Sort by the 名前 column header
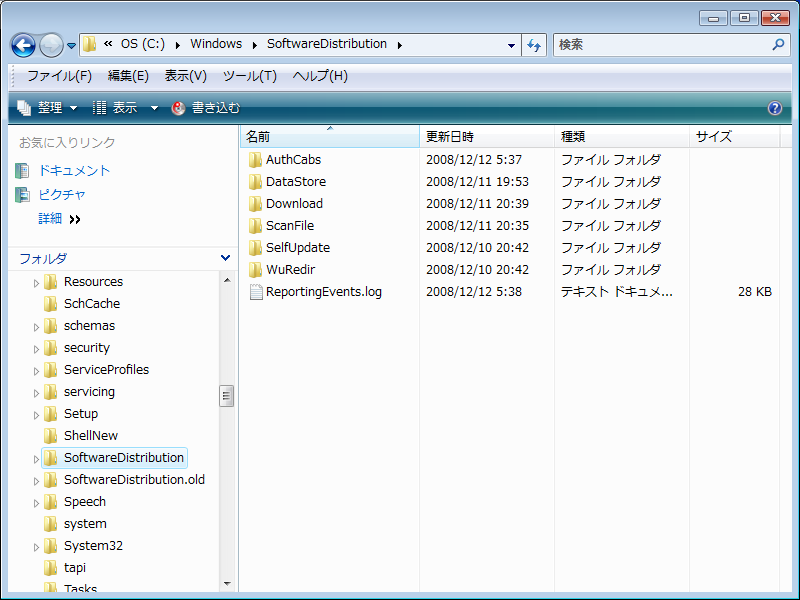The height and width of the screenshot is (600, 800). [x=330, y=136]
